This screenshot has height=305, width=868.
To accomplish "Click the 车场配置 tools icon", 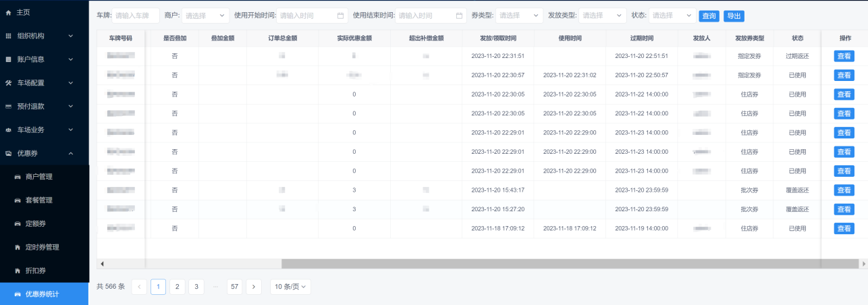I will (8, 83).
